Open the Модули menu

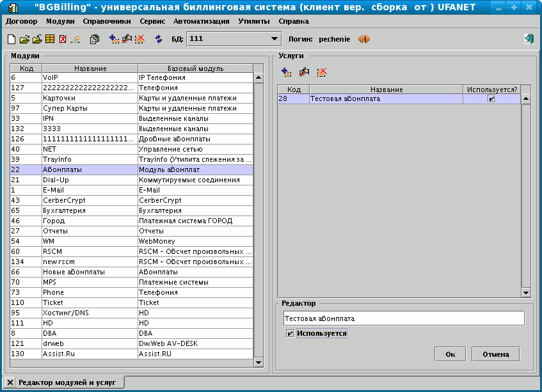click(x=60, y=21)
